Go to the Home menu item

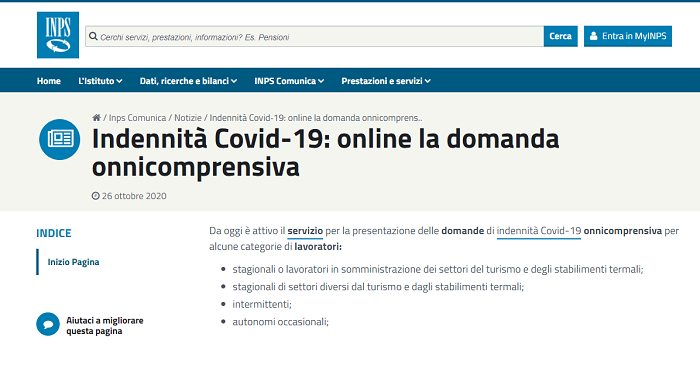[x=49, y=81]
